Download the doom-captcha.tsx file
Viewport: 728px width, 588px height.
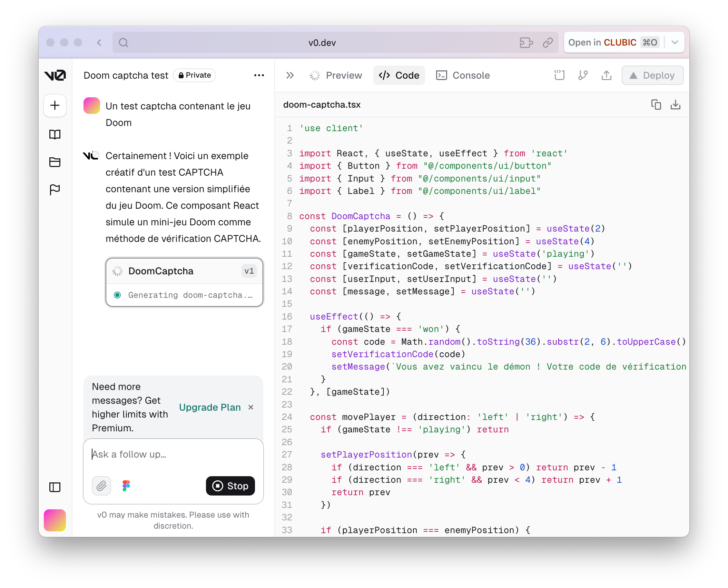pos(675,105)
